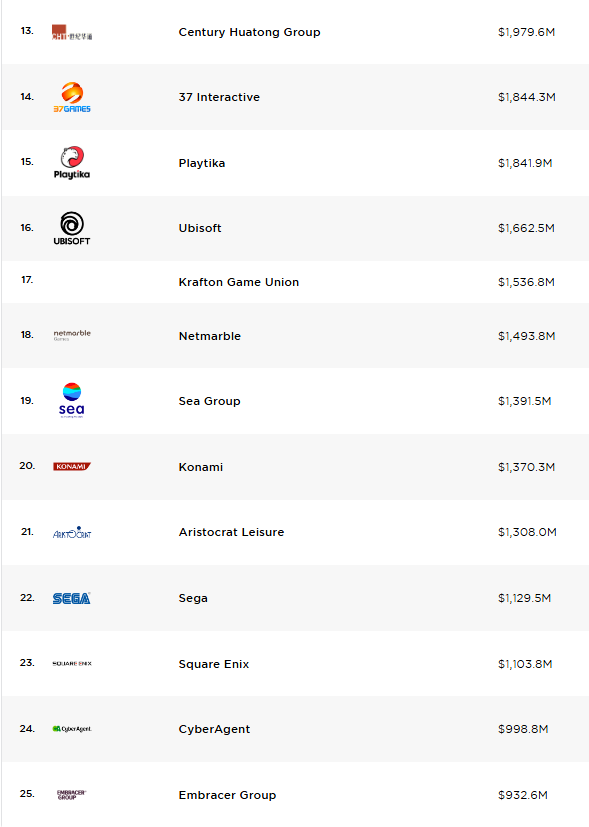Open the Krafton Game Union name
This screenshot has height=827, width=589.
[239, 282]
